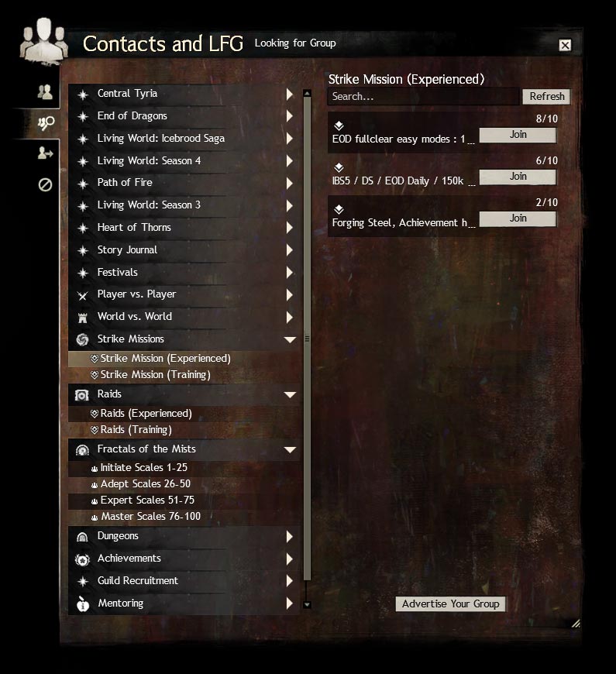Viewport: 616px width, 674px height.
Task: Open the Contacts friends list icon
Action: coord(45,91)
